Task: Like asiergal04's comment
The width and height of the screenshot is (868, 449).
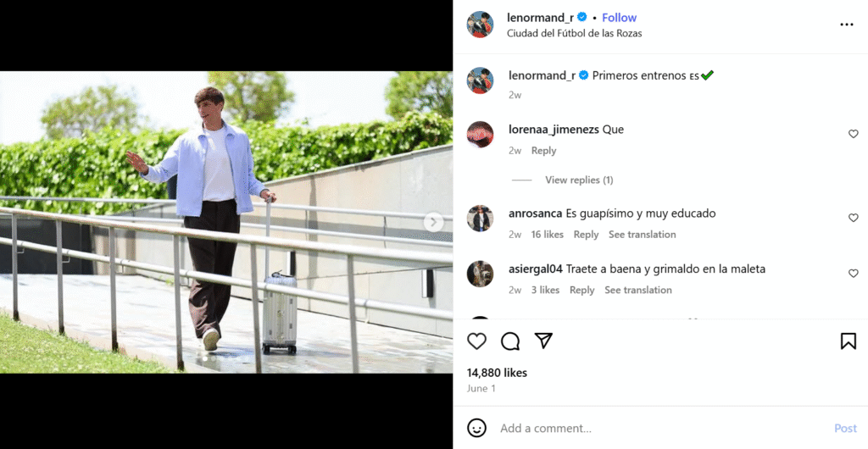Action: tap(854, 274)
